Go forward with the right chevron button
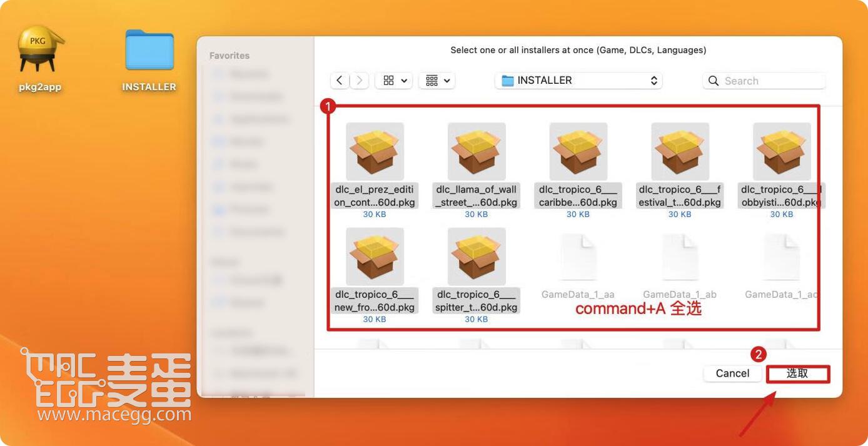Viewport: 868px width, 446px height. pos(359,80)
